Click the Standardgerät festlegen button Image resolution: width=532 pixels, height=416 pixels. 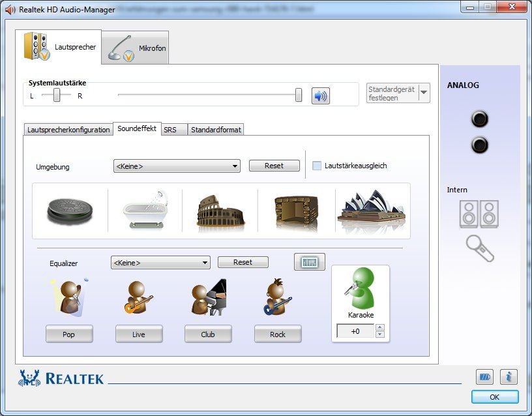(x=392, y=93)
